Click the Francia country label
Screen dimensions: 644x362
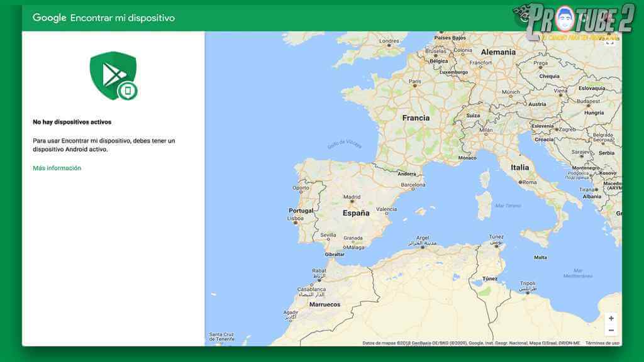416,118
